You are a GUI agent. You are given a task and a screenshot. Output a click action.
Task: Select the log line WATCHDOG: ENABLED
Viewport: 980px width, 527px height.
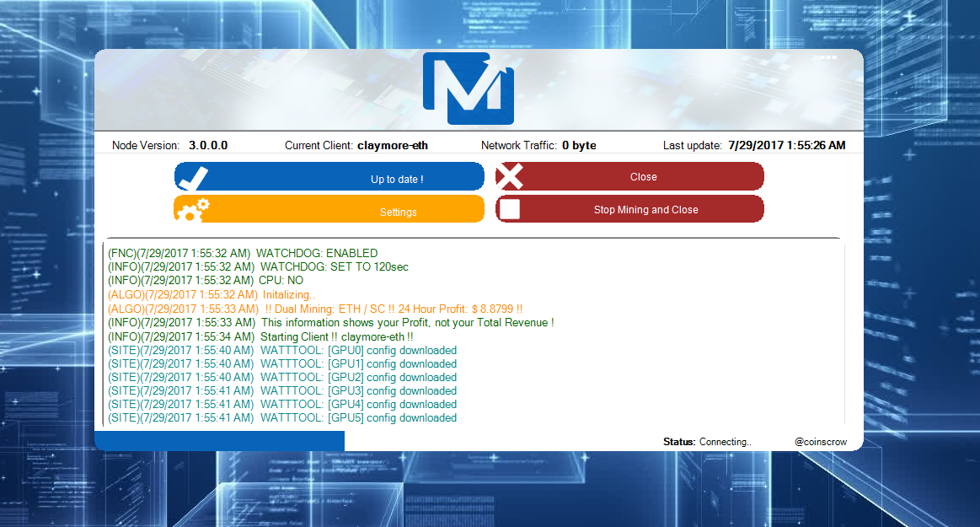243,253
